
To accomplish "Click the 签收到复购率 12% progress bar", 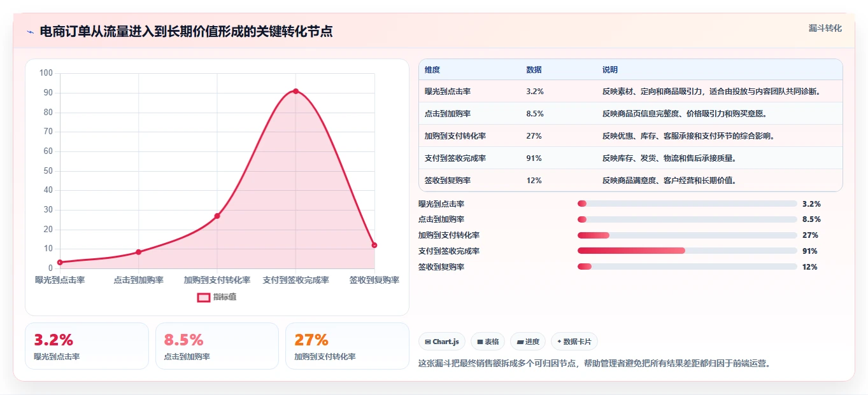I will [687, 267].
